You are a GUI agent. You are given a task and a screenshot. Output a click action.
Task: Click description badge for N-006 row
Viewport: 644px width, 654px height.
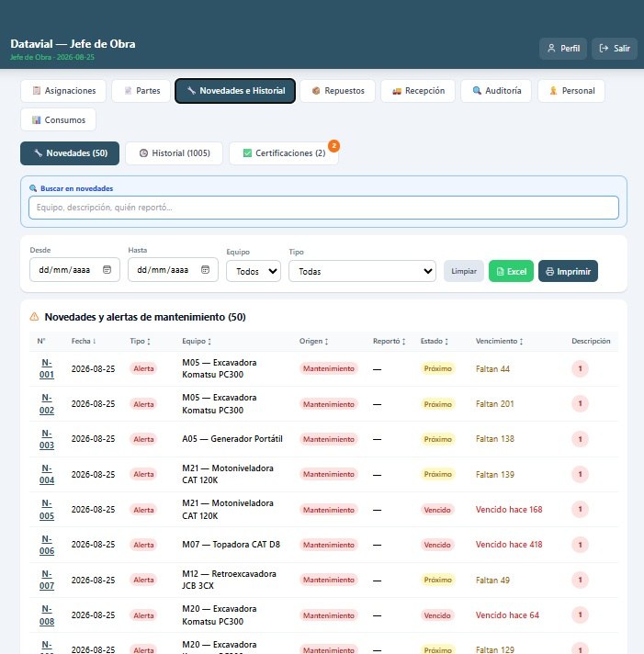click(580, 545)
